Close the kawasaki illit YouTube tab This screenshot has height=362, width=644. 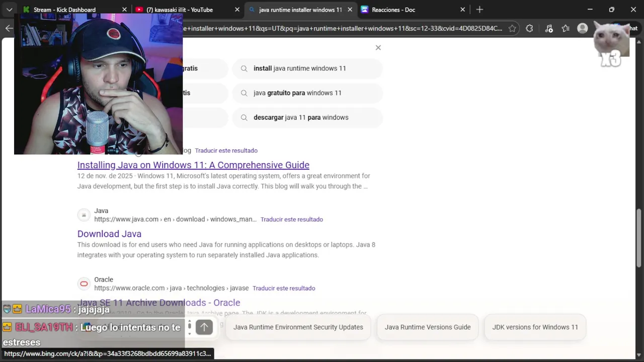(237, 10)
